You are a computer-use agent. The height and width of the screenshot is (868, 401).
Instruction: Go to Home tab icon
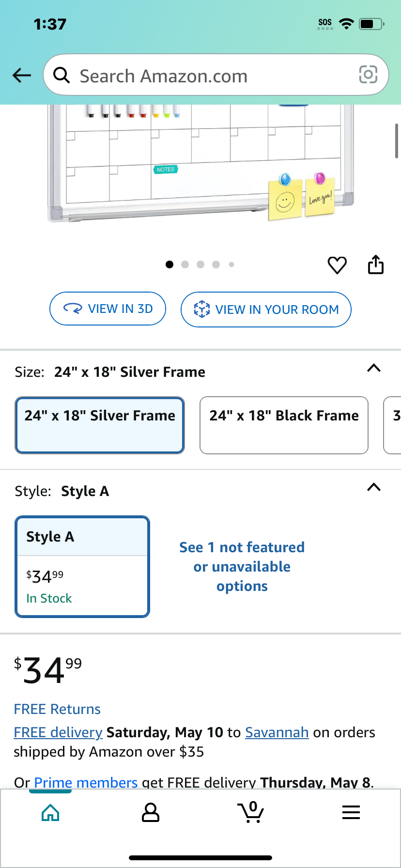coord(50,812)
